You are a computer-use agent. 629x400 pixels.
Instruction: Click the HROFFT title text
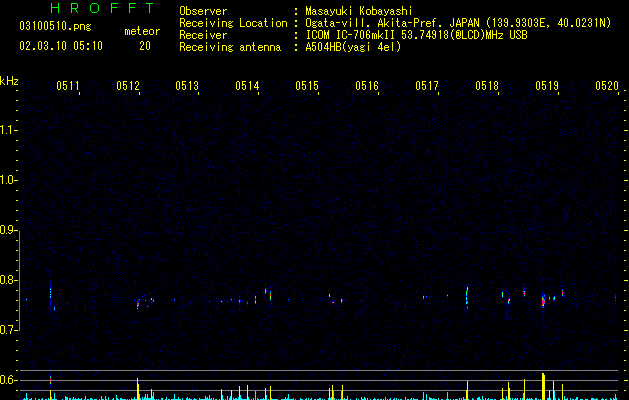pyautogui.click(x=102, y=8)
